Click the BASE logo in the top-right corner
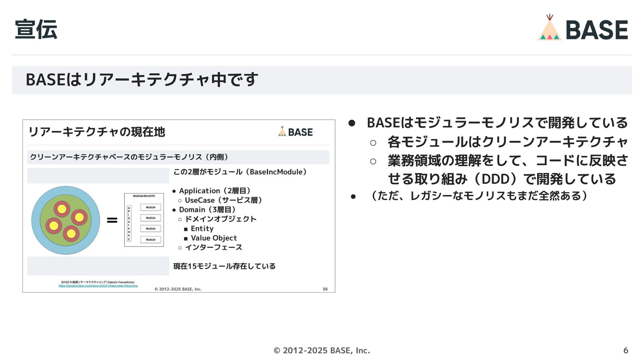The height and width of the screenshot is (362, 644). pos(583,28)
